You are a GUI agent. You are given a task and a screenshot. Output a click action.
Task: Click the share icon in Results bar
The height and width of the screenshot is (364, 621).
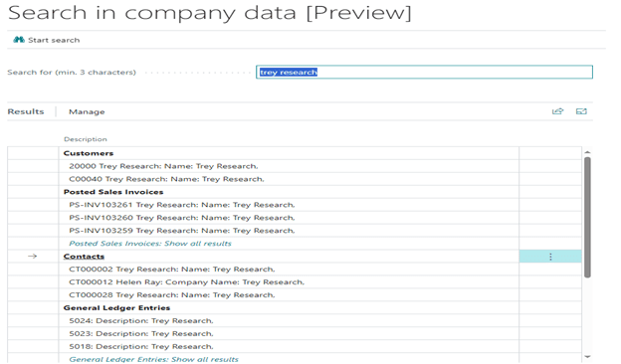coord(557,111)
